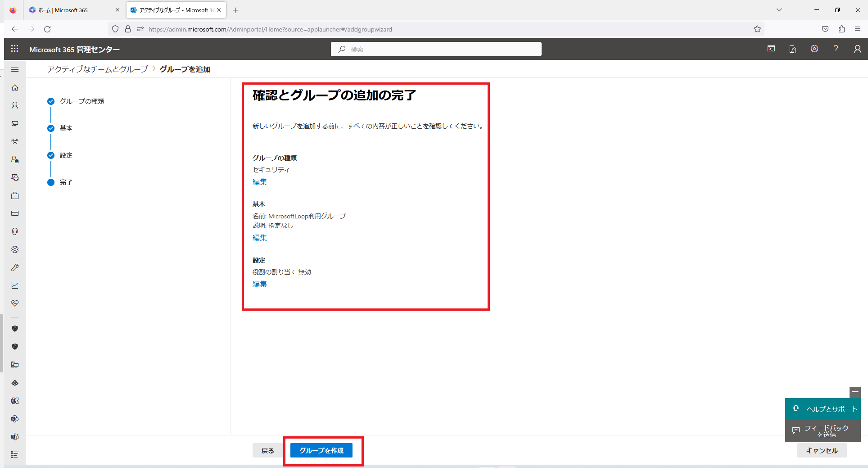Bookmark this page with the star icon
Image resolution: width=868 pixels, height=471 pixels.
coord(757,29)
